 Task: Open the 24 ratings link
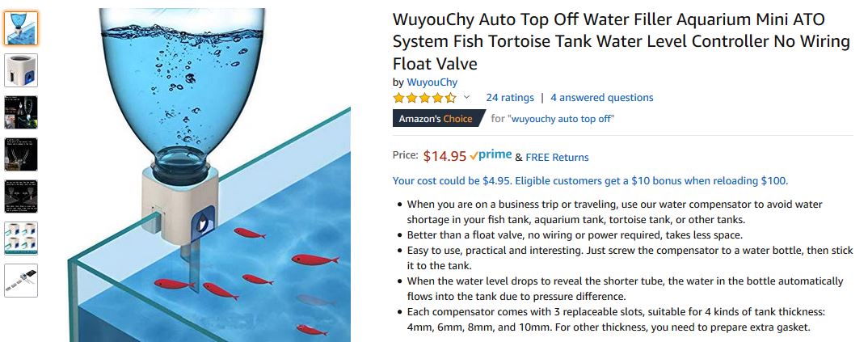[509, 98]
